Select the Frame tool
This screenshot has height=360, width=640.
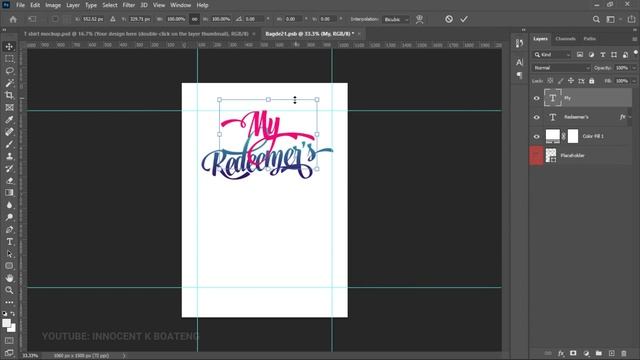9,108
